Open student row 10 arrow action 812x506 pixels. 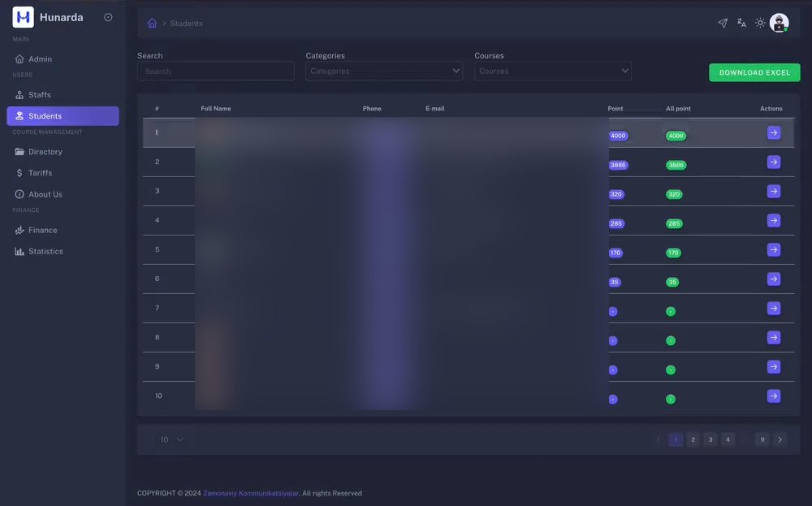tap(774, 396)
